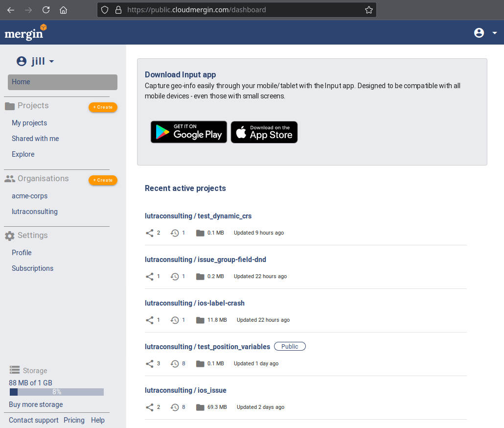Click 'Recent active projects' heading

point(185,188)
